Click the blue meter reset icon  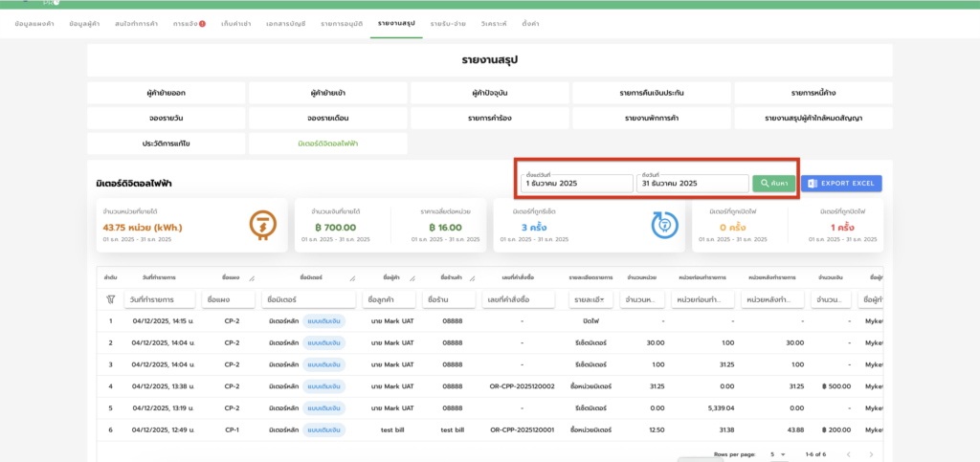pyautogui.click(x=662, y=225)
